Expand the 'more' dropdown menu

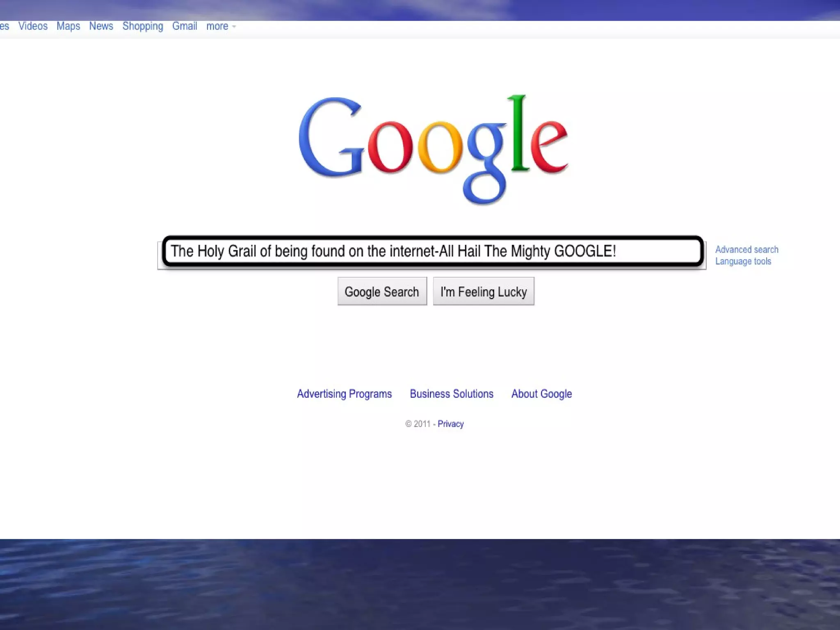click(x=217, y=26)
